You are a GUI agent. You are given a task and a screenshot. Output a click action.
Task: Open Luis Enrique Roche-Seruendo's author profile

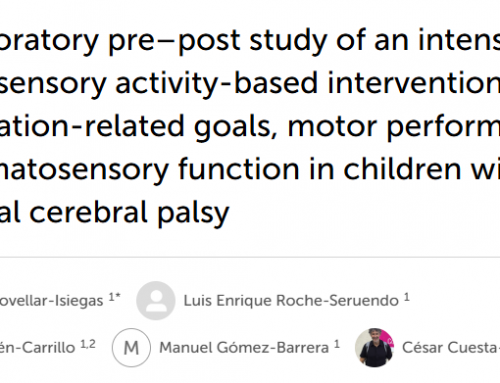[291, 301]
